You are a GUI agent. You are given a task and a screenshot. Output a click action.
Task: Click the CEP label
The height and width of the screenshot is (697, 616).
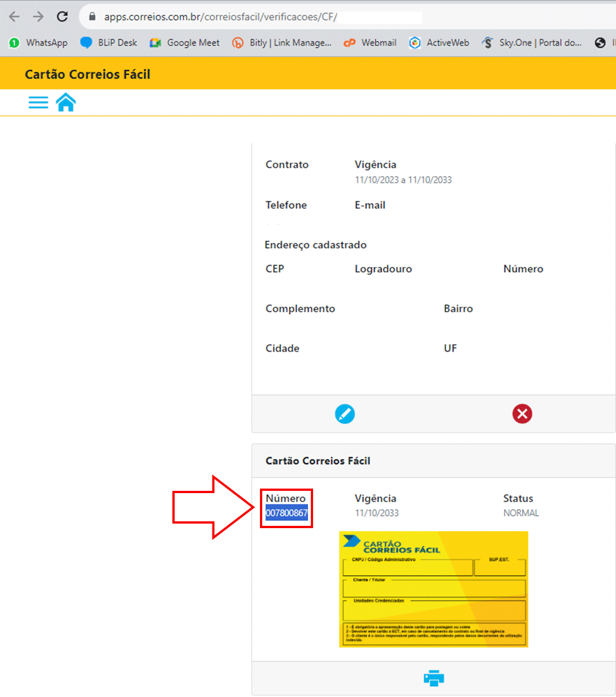[x=275, y=269]
